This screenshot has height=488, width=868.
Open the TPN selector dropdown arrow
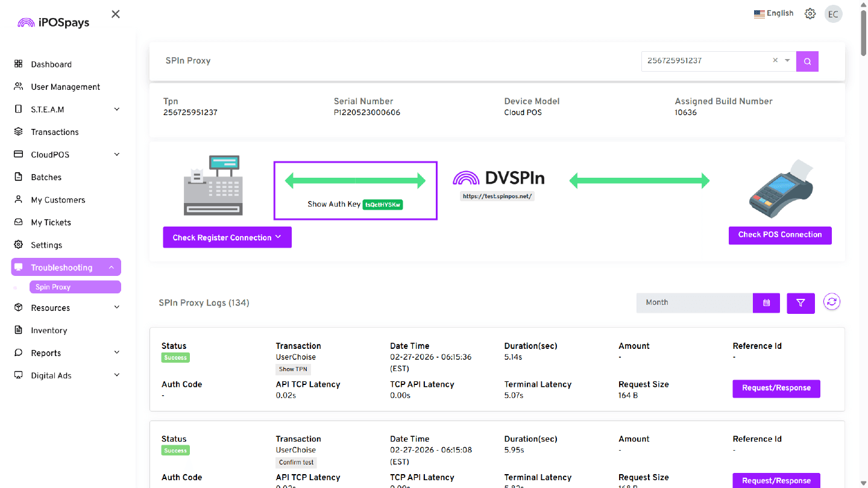pyautogui.click(x=787, y=61)
